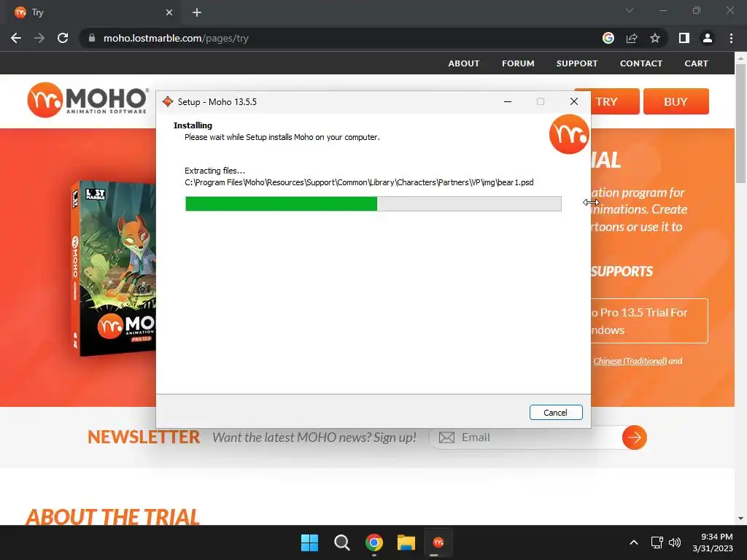Open the CART menu item
Screen dimensions: 747x560
coord(696,63)
